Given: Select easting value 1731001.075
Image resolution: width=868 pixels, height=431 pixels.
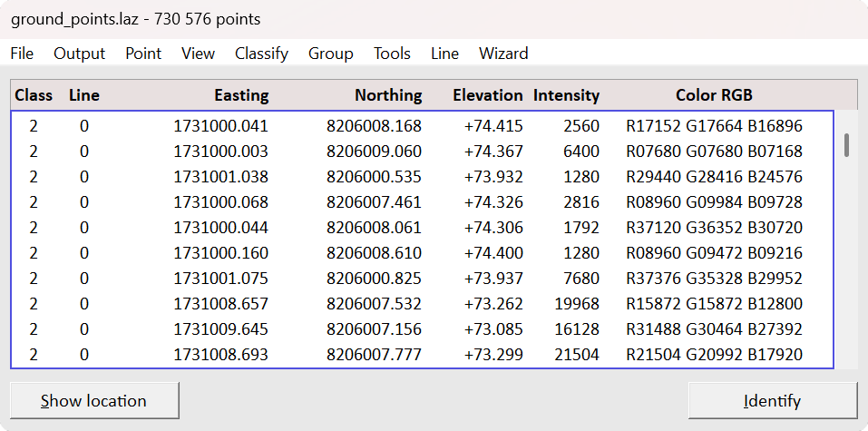Looking at the screenshot, I should point(221,279).
